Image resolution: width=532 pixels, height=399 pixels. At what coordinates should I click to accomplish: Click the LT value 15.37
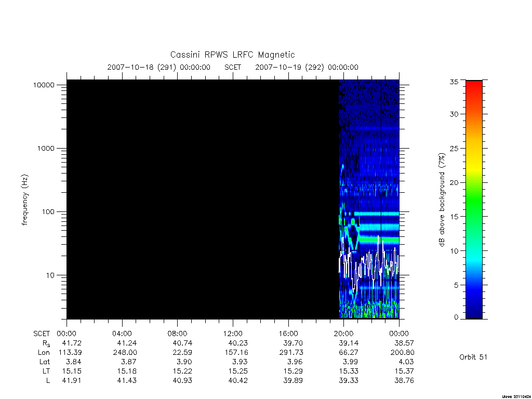404,371
